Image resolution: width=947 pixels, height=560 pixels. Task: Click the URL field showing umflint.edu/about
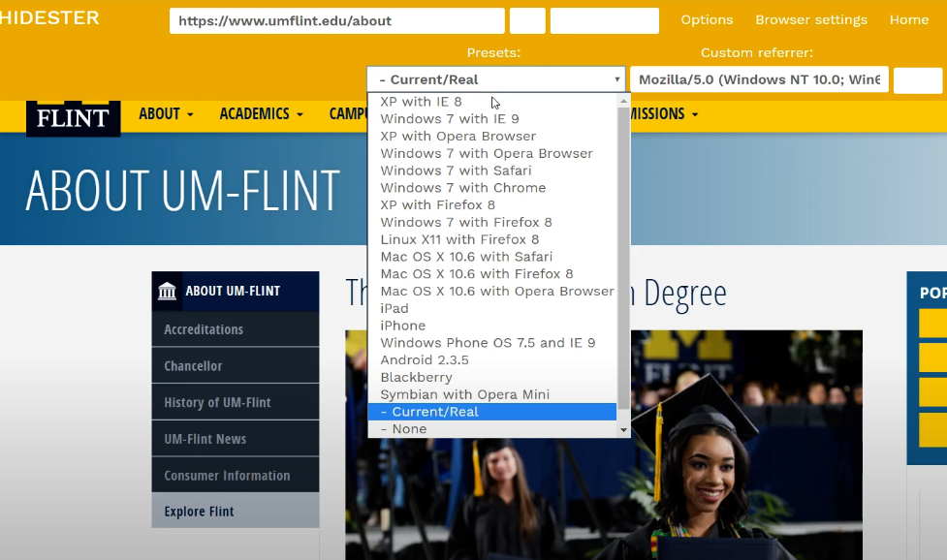[336, 21]
